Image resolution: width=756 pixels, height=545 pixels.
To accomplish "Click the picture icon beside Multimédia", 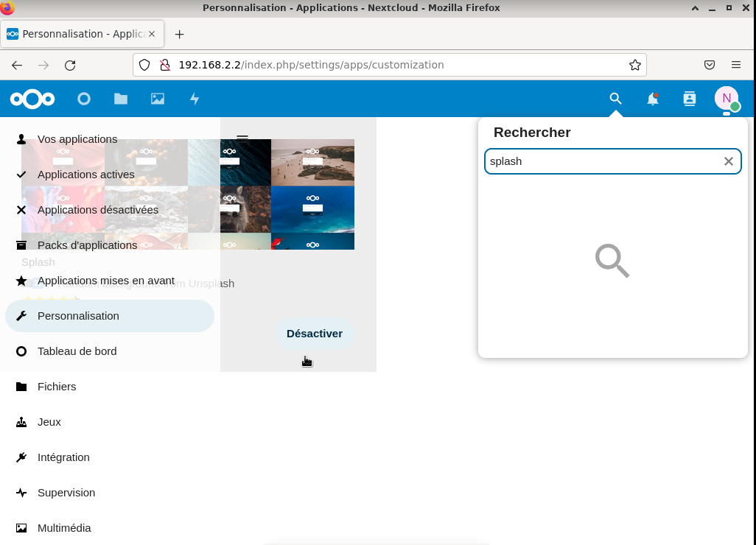I will click(x=21, y=528).
